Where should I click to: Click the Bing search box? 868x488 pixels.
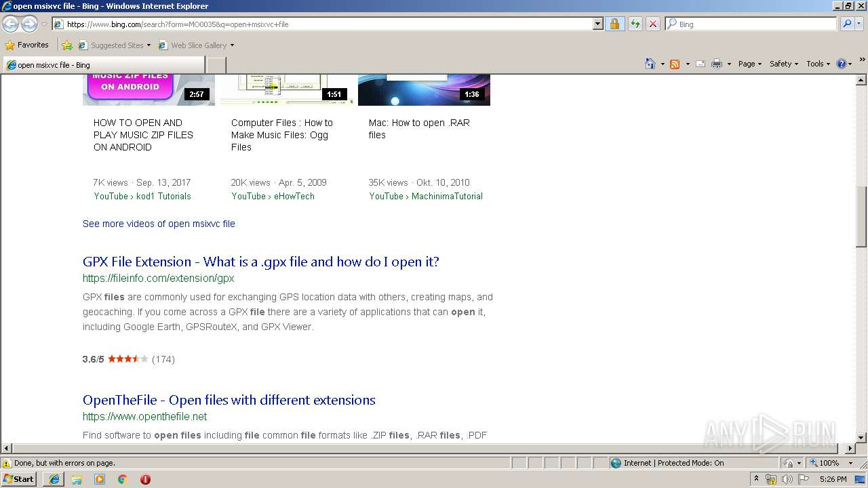click(x=751, y=24)
